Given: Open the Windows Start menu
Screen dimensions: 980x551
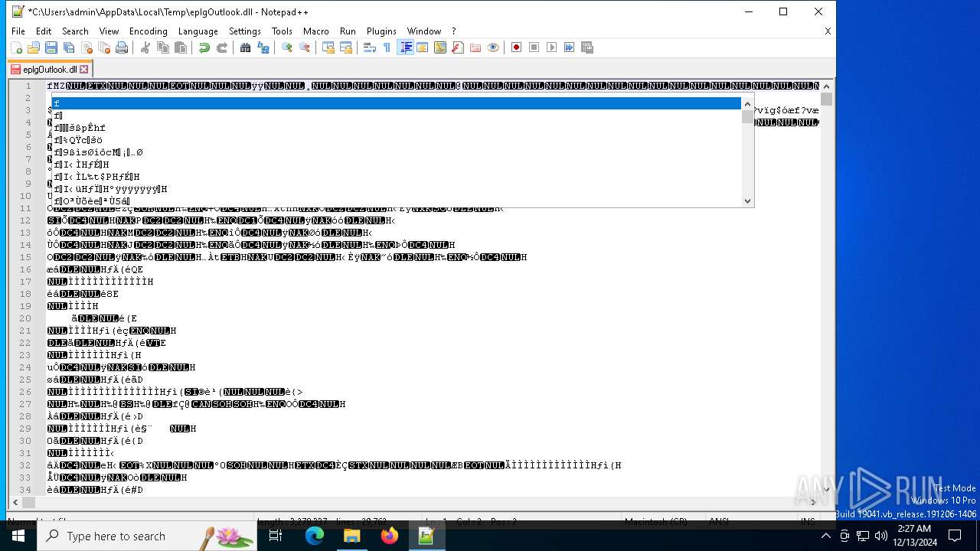Looking at the screenshot, I should [x=18, y=536].
